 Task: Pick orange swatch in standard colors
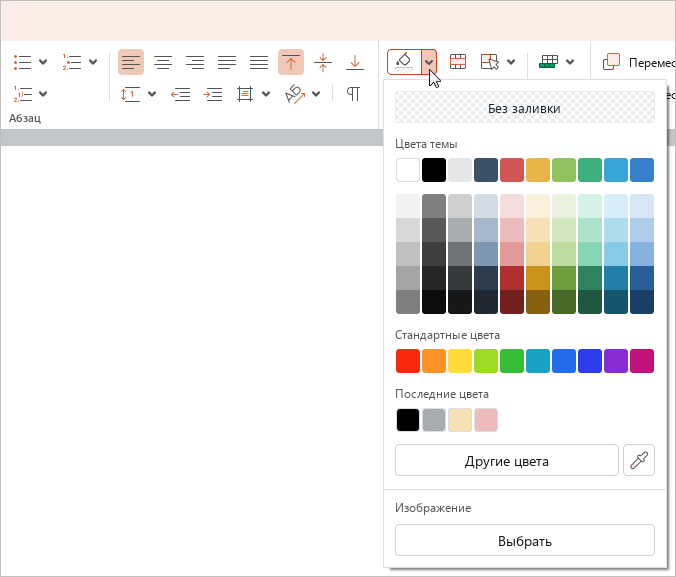click(x=434, y=361)
